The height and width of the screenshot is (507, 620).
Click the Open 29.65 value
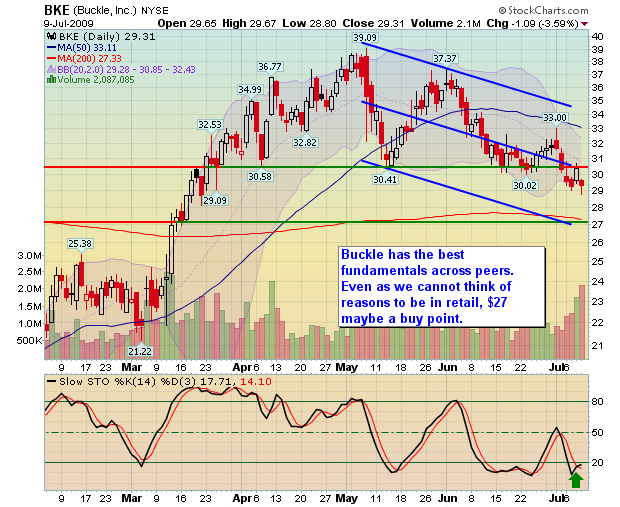pyautogui.click(x=187, y=24)
